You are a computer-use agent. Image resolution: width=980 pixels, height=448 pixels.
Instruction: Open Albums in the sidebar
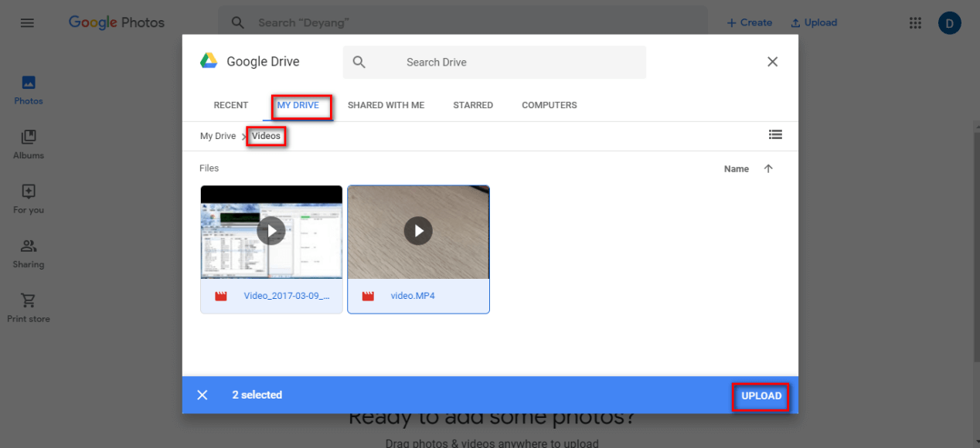(29, 144)
